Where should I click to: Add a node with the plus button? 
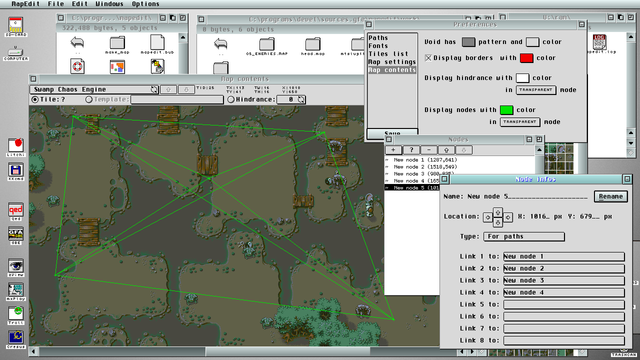(393, 150)
